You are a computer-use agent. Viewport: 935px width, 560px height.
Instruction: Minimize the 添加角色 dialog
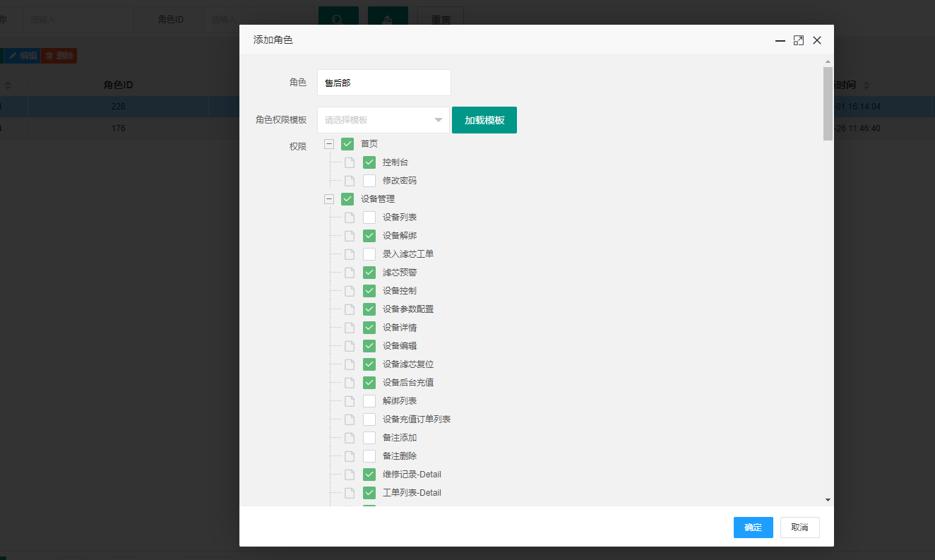click(x=780, y=40)
